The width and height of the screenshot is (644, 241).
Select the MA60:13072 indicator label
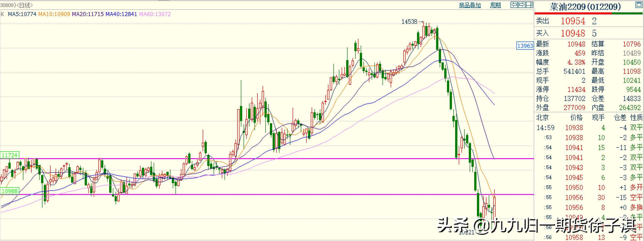click(155, 14)
